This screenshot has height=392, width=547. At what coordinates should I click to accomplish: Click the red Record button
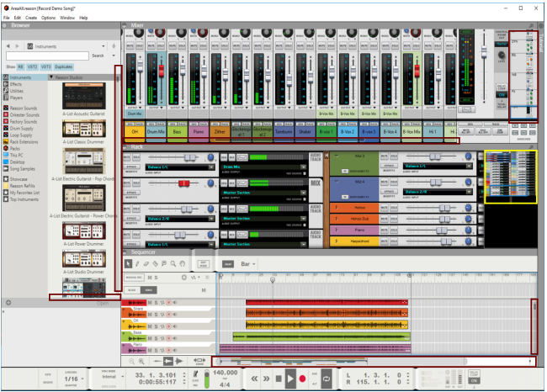point(302,379)
